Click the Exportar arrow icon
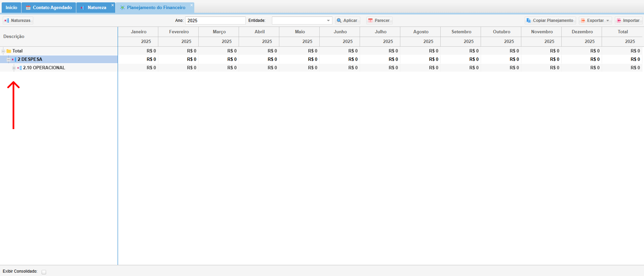Viewport: 644px width, 276px height. [x=583, y=21]
